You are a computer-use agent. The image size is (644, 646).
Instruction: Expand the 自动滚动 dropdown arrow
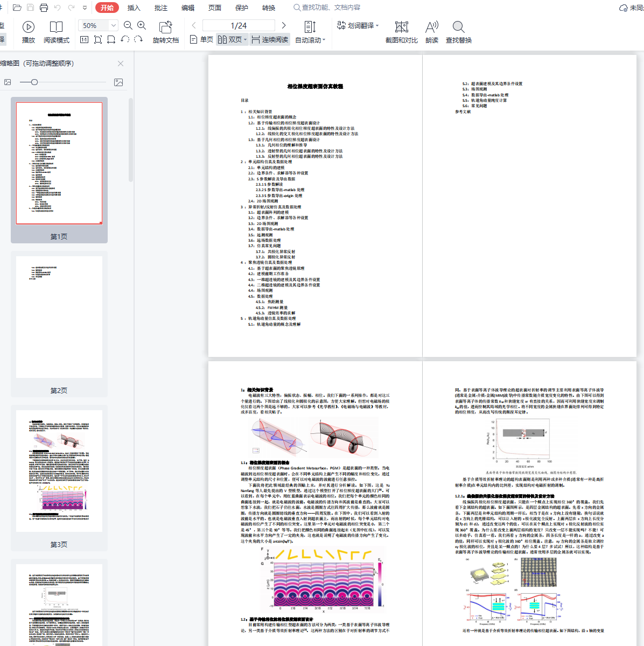coord(324,40)
